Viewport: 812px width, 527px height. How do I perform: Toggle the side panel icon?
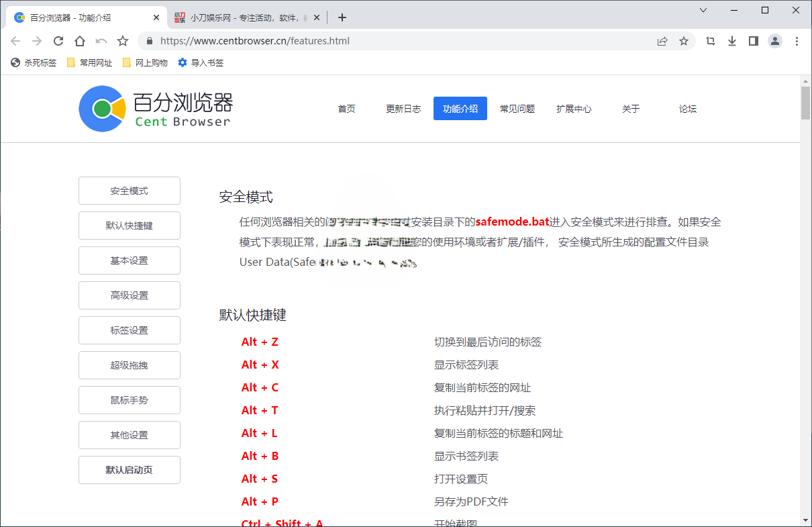click(x=754, y=41)
